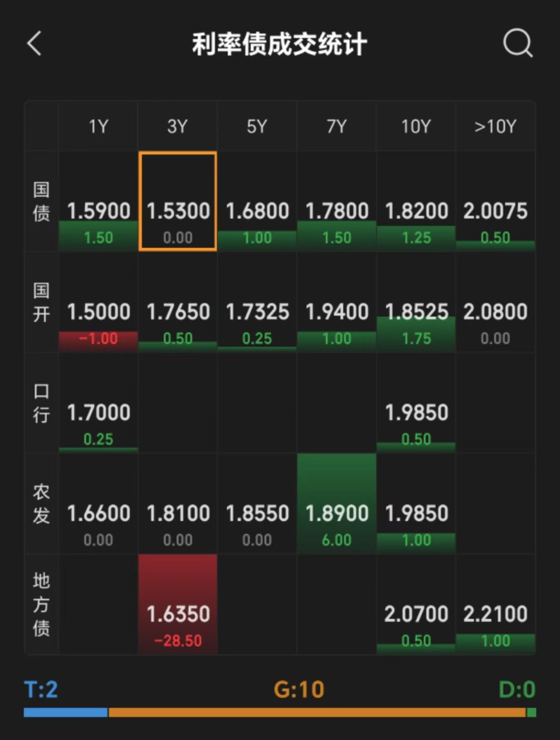Tap the back arrow icon

pos(34,44)
